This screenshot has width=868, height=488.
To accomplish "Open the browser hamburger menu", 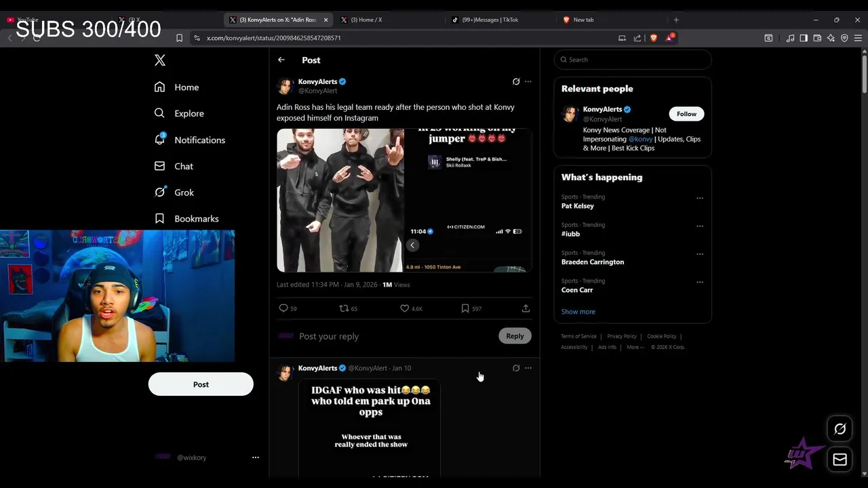I will coord(858,38).
